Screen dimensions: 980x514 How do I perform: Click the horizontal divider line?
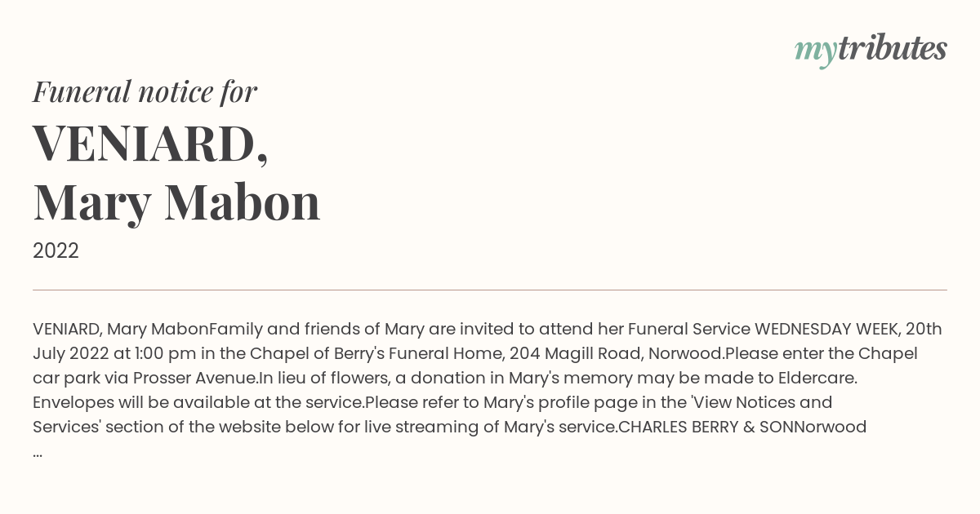click(490, 290)
